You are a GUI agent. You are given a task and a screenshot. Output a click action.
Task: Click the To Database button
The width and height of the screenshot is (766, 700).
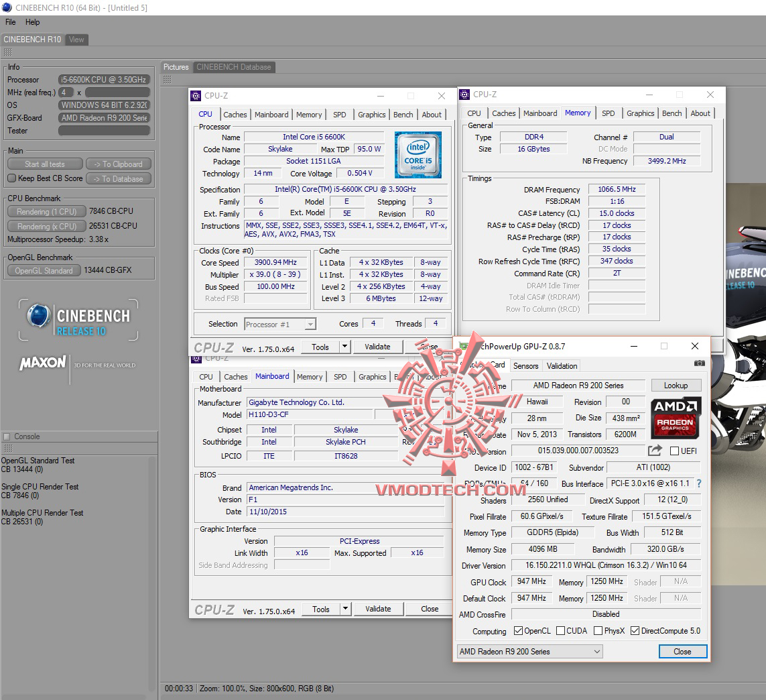(x=119, y=179)
